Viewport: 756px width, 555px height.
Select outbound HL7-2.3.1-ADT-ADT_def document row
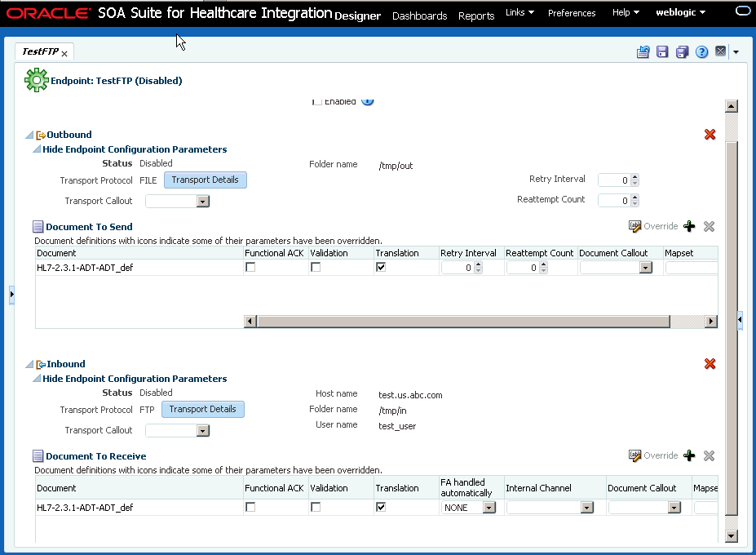(x=376, y=268)
